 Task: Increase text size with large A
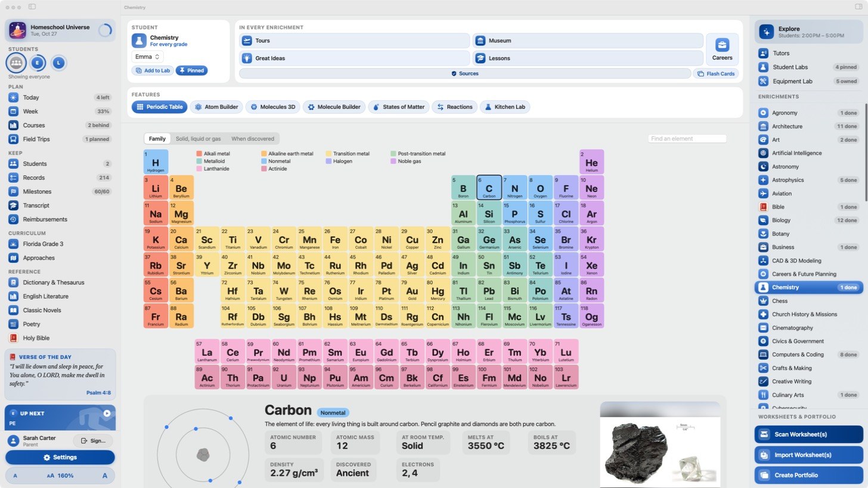pos(105,475)
